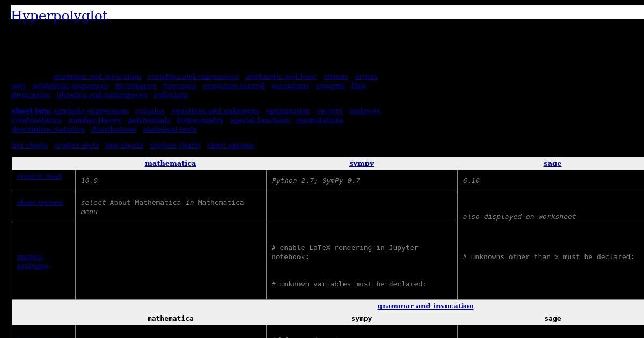Image resolution: width=644 pixels, height=338 pixels.
Task: Go to chart options section
Action: pyautogui.click(x=231, y=145)
